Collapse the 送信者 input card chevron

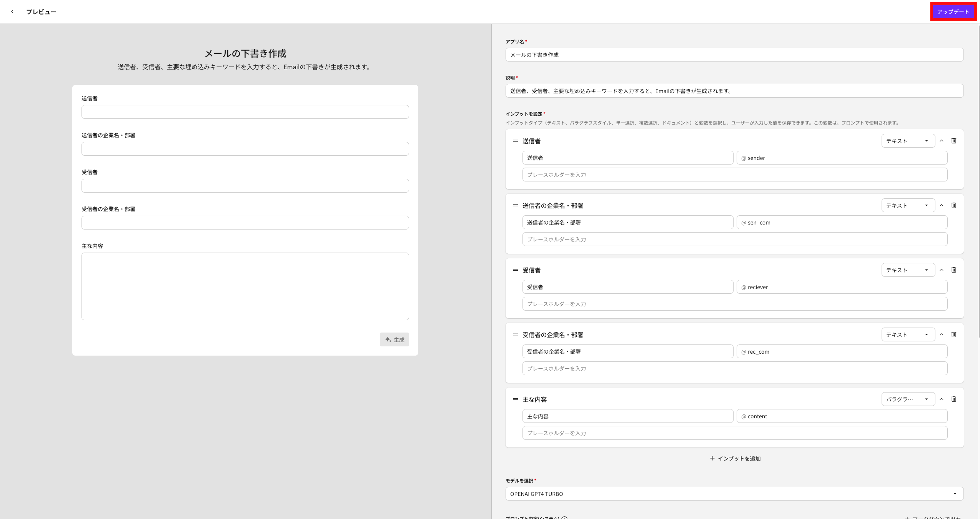[941, 141]
